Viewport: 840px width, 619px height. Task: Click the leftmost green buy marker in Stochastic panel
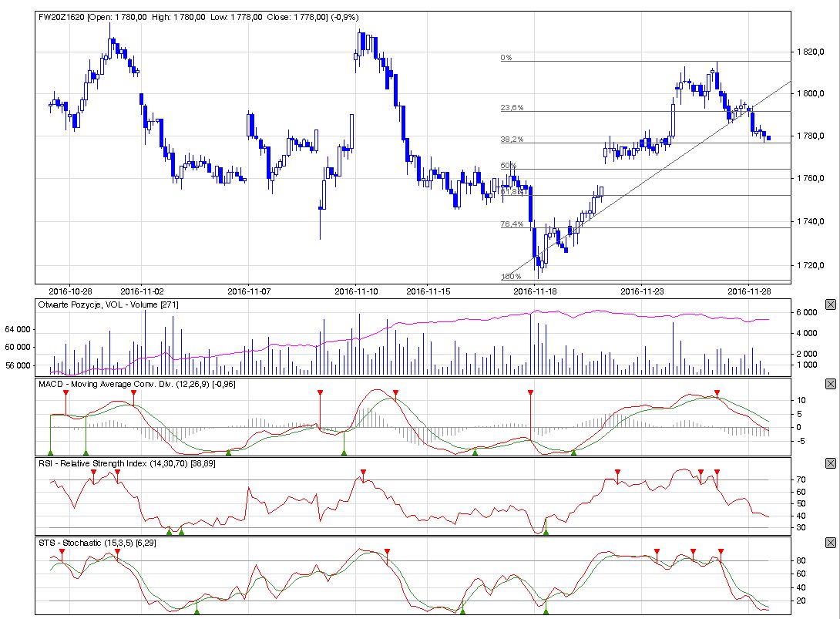(x=197, y=611)
